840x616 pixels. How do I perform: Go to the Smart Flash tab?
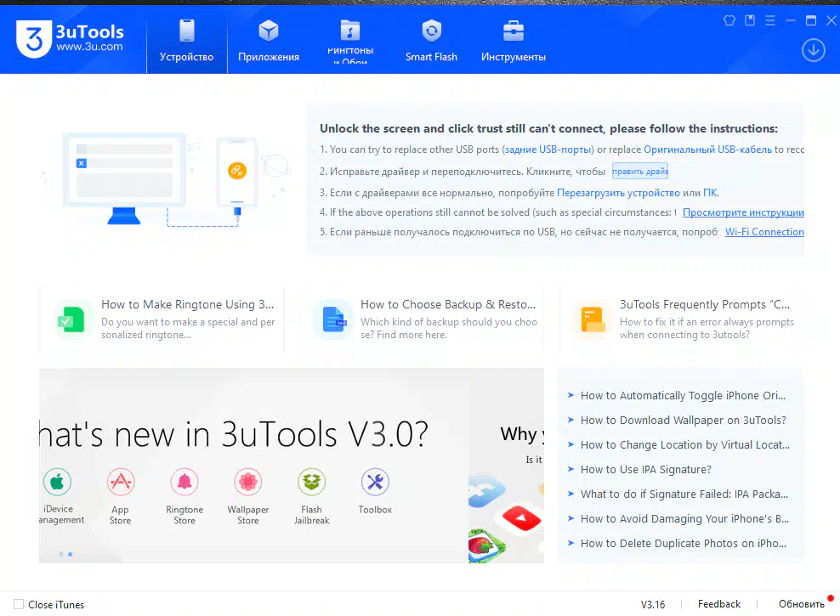pos(431,40)
